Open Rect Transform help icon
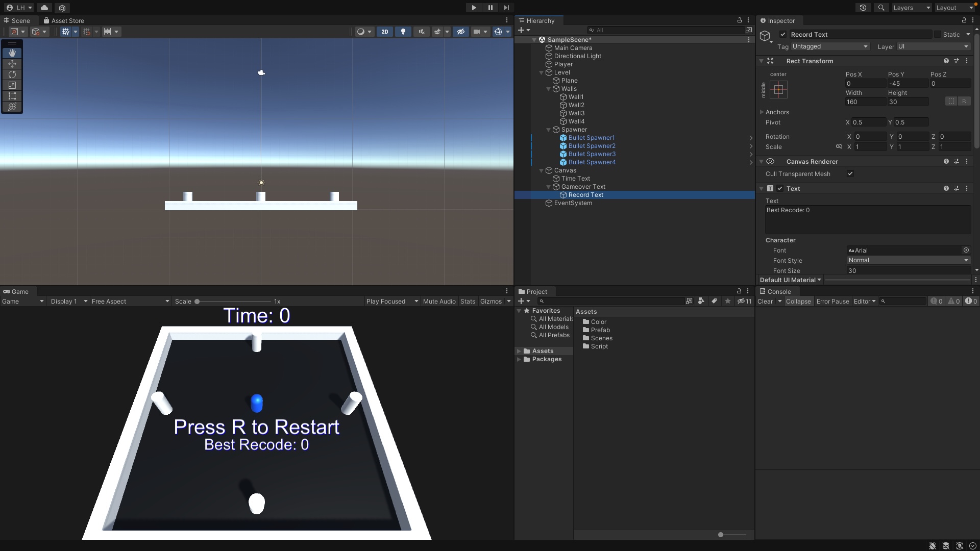 point(946,61)
